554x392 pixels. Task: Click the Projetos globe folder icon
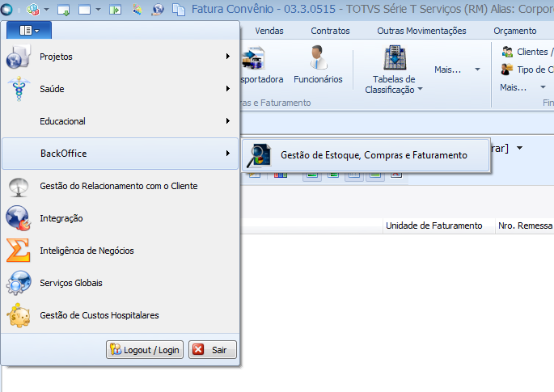tap(19, 57)
